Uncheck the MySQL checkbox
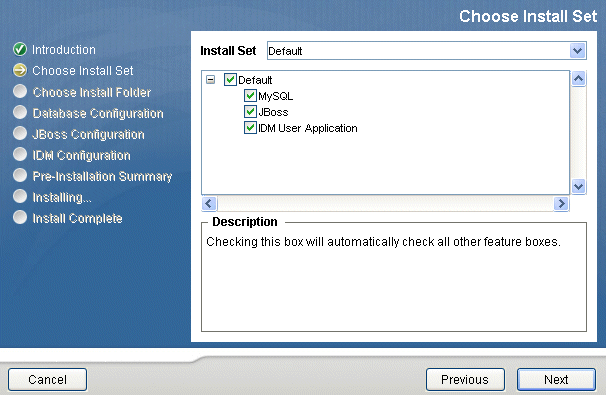This screenshot has width=606, height=395. click(250, 95)
